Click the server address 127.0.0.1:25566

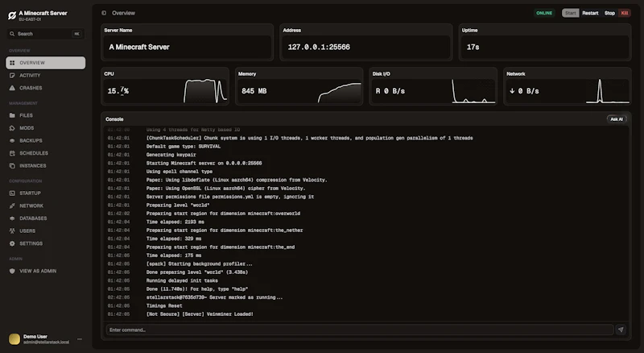tap(319, 47)
